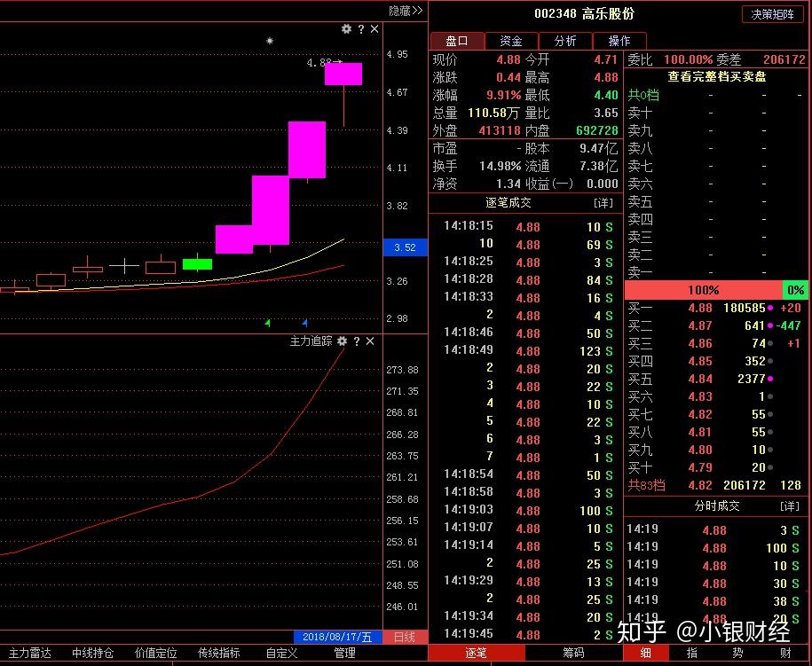Click 查看完整档买卖盘
The width and height of the screenshot is (812, 666).
716,76
